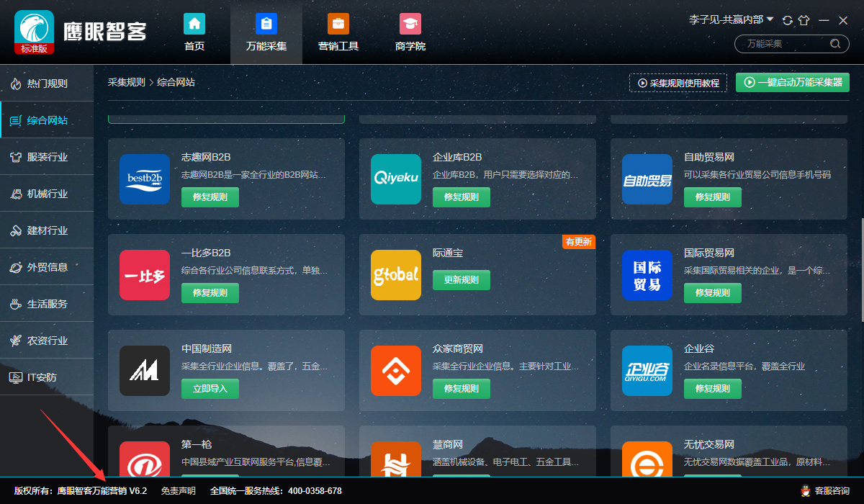This screenshot has height=504, width=864.
Task: Open the 建材行业 category
Action: (47, 230)
